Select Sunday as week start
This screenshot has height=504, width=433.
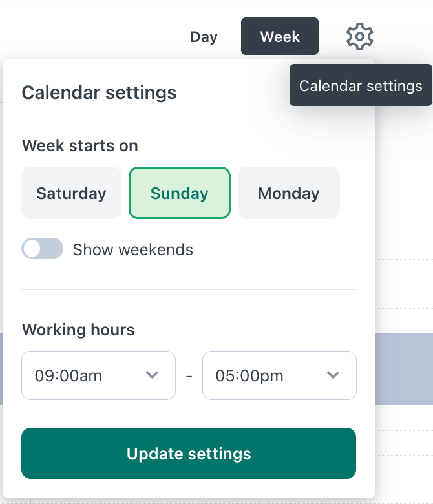pos(180,193)
